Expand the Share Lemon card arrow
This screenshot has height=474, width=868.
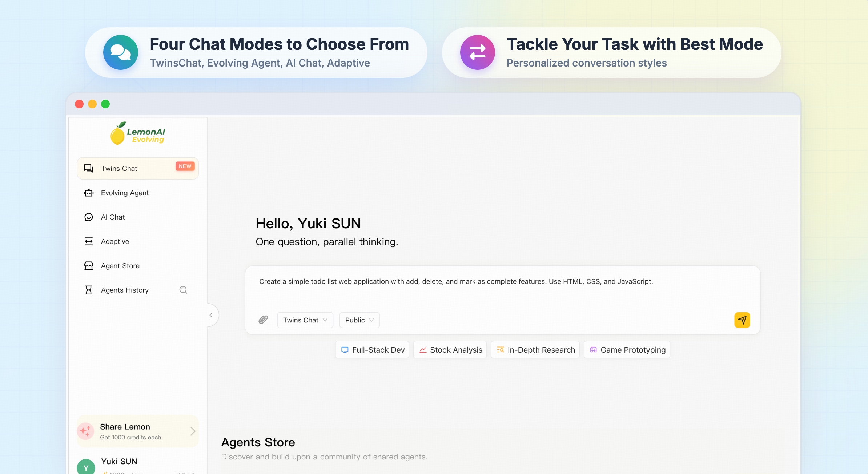click(193, 431)
